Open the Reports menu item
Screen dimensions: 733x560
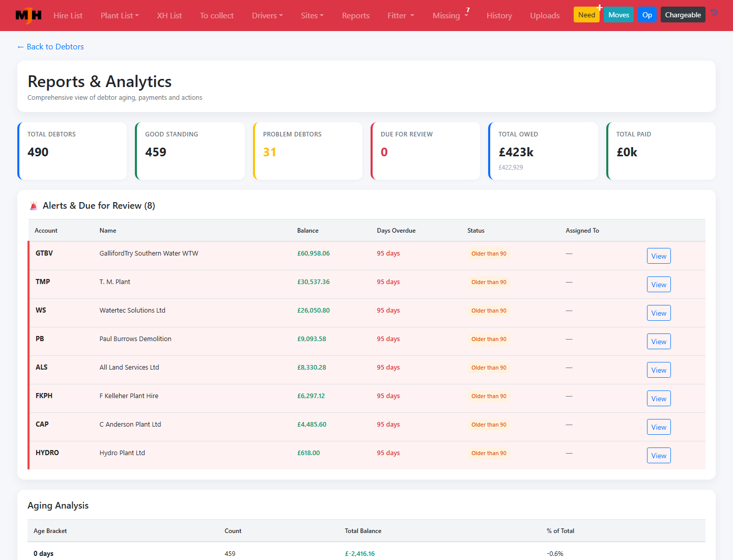pos(356,15)
